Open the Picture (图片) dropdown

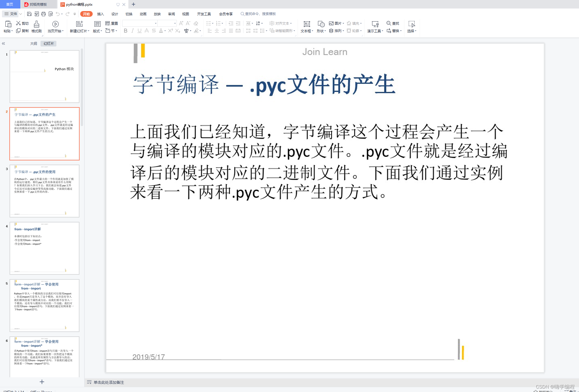coord(336,23)
